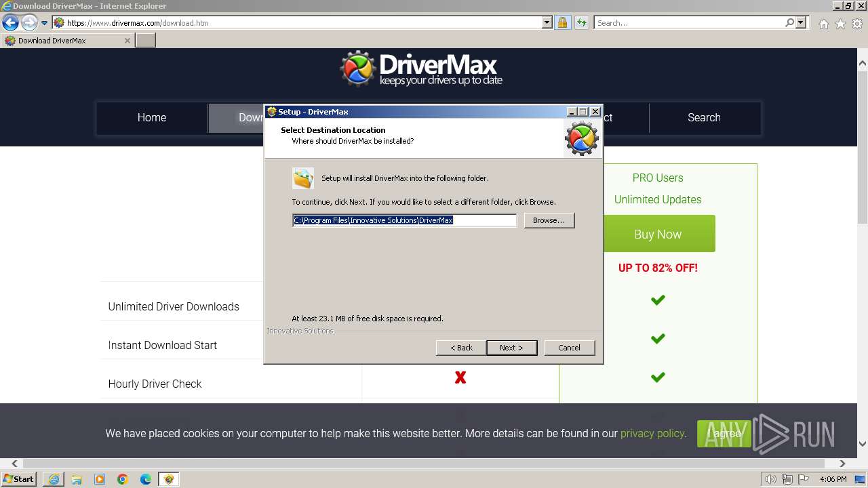Expand the address bar autocomplete dropdown
This screenshot has width=868, height=488.
coord(547,23)
